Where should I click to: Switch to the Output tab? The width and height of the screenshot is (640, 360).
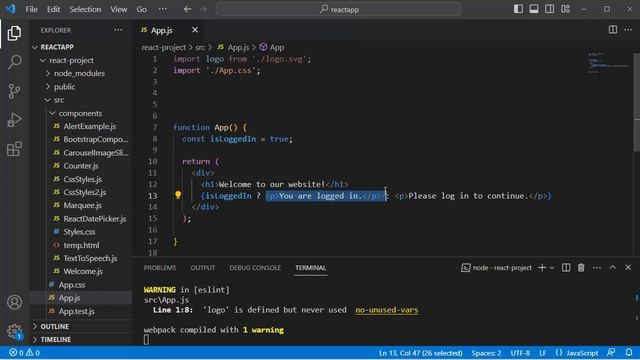[x=202, y=268]
